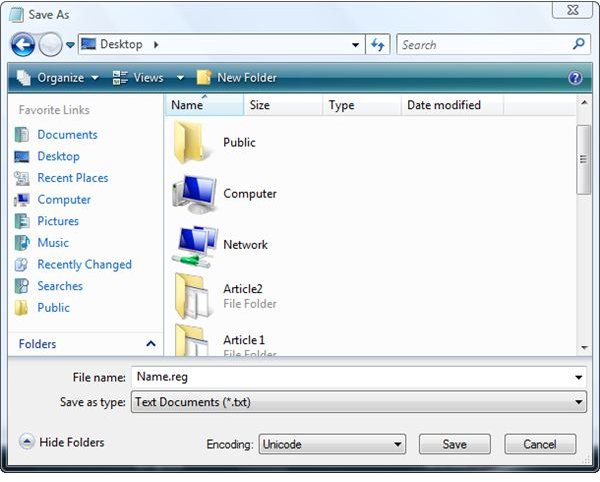Open the File name history dropdown arrow
600x482 pixels.
point(578,378)
